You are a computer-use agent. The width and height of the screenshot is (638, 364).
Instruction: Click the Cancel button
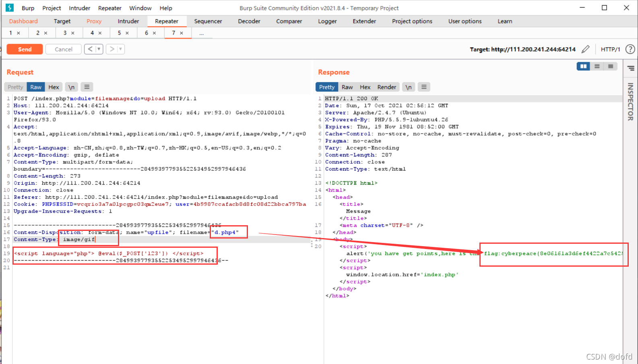click(x=64, y=49)
